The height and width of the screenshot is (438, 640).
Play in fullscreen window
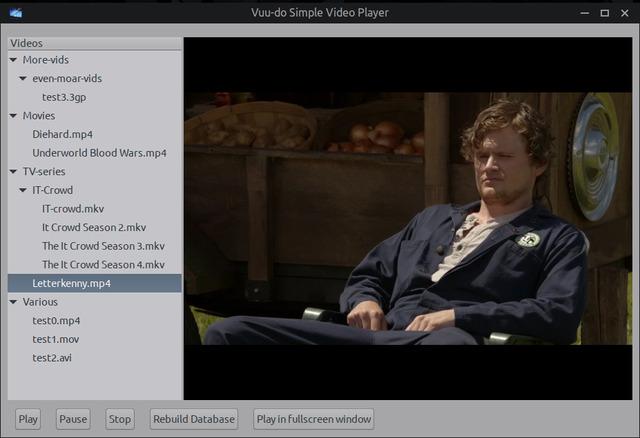(x=313, y=419)
